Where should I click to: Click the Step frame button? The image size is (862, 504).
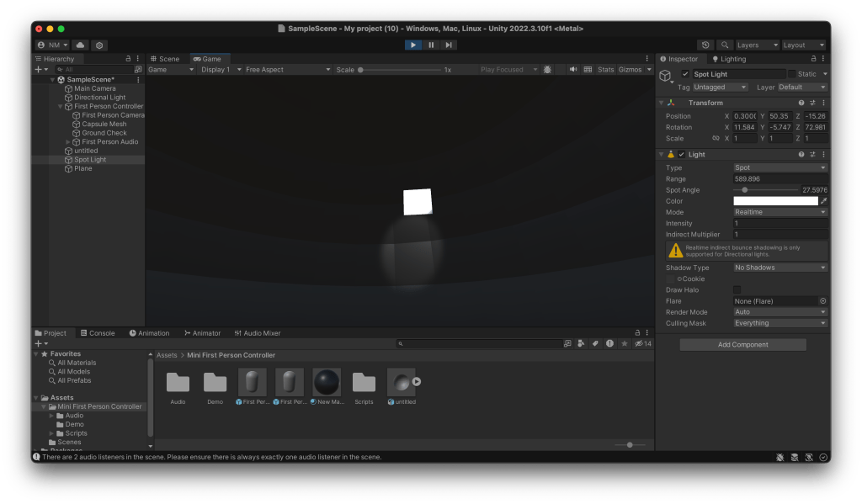449,45
